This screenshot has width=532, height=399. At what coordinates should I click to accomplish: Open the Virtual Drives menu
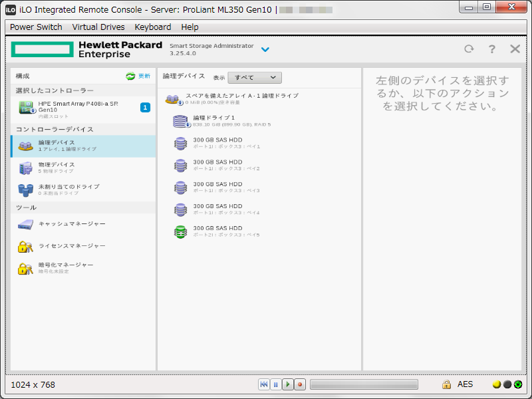[x=100, y=27]
